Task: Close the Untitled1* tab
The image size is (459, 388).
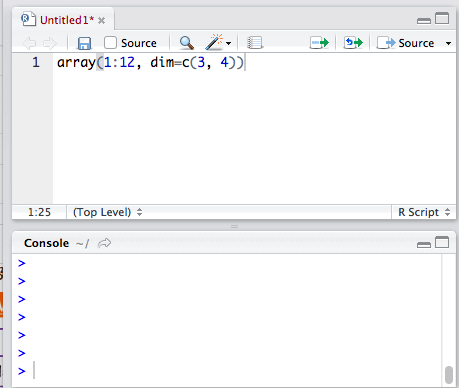Action: [x=102, y=21]
